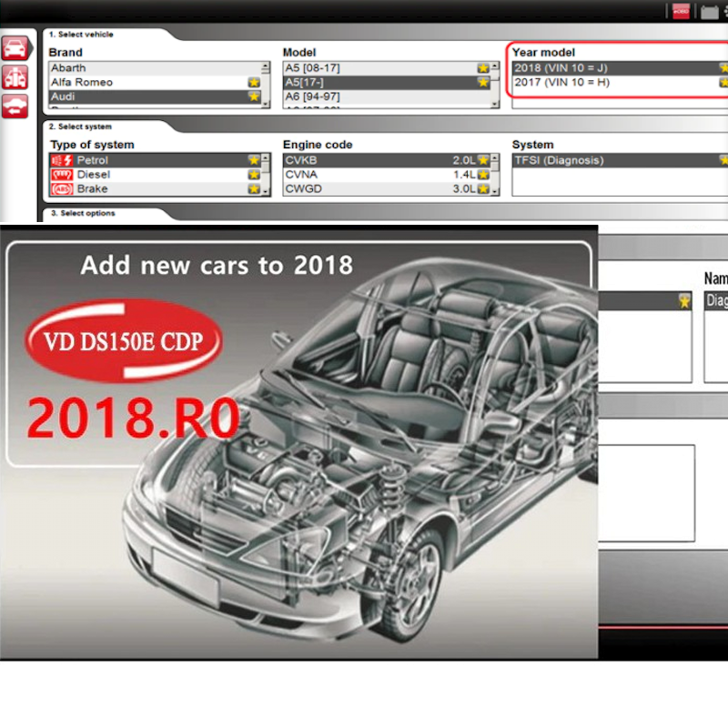Click the Brand list scroll up arrow
Screen dimensions: 728x728
266,67
